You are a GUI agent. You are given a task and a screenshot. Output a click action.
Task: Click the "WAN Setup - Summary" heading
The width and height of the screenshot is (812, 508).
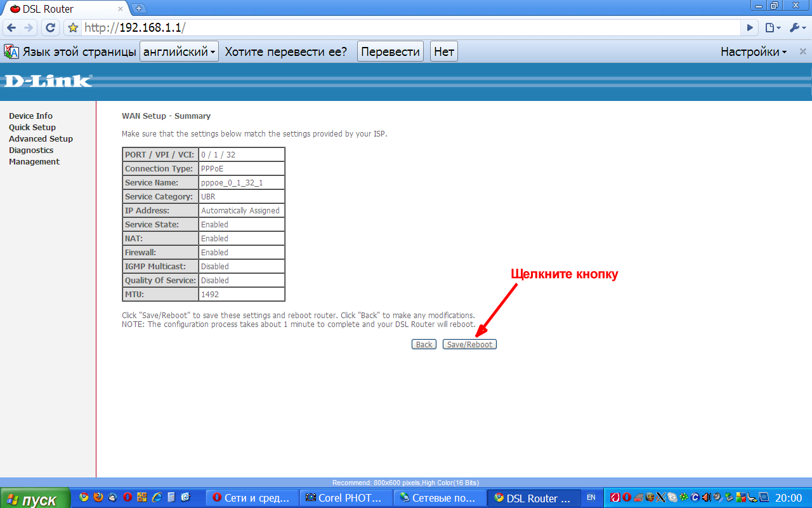166,116
